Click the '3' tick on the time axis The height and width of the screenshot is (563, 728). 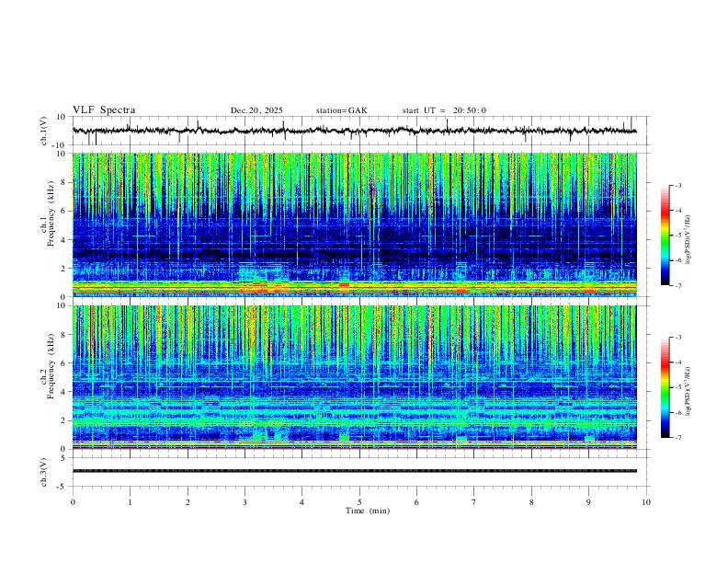245,502
